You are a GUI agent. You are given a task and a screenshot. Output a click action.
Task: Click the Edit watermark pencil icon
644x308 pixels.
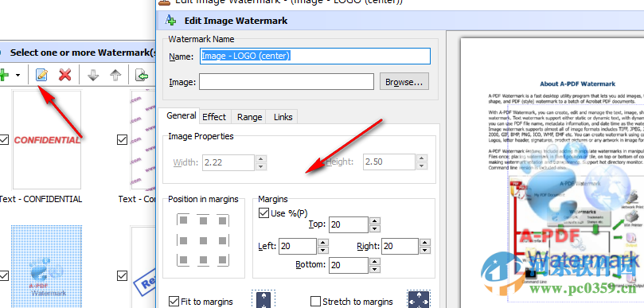tap(41, 75)
